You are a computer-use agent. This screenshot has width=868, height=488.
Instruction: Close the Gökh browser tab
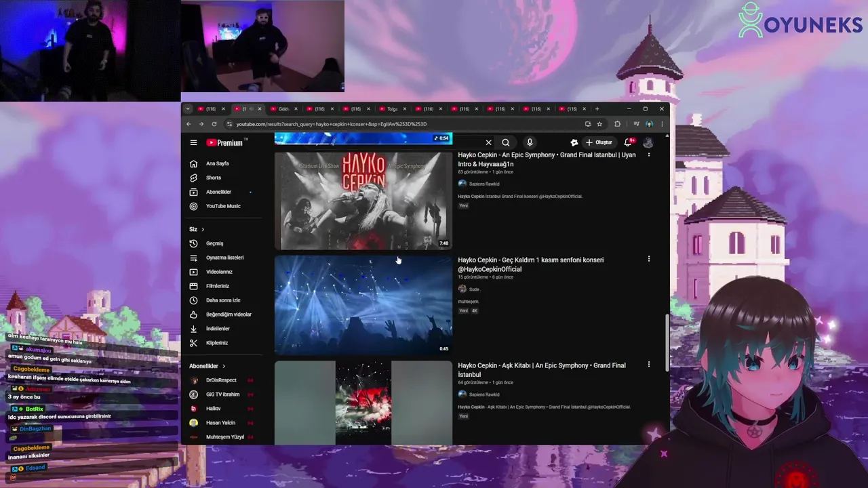click(295, 109)
